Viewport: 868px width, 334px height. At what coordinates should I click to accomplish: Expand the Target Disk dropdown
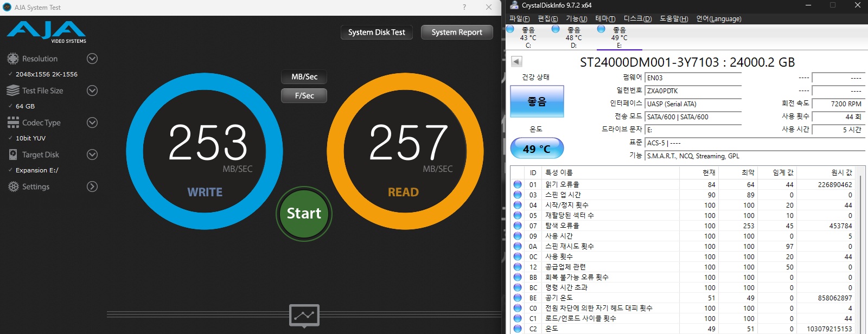tap(92, 155)
